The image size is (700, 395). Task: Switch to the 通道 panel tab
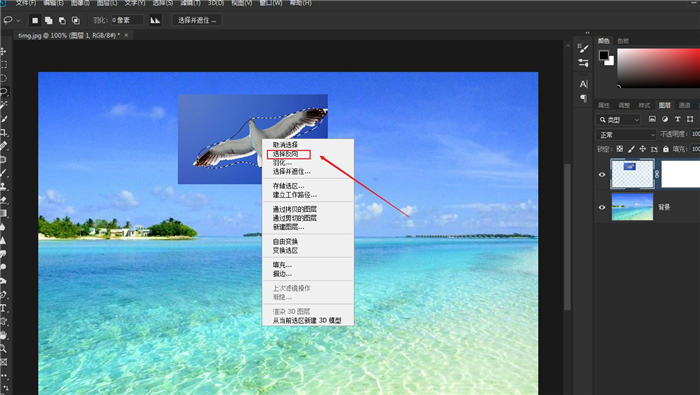click(684, 105)
